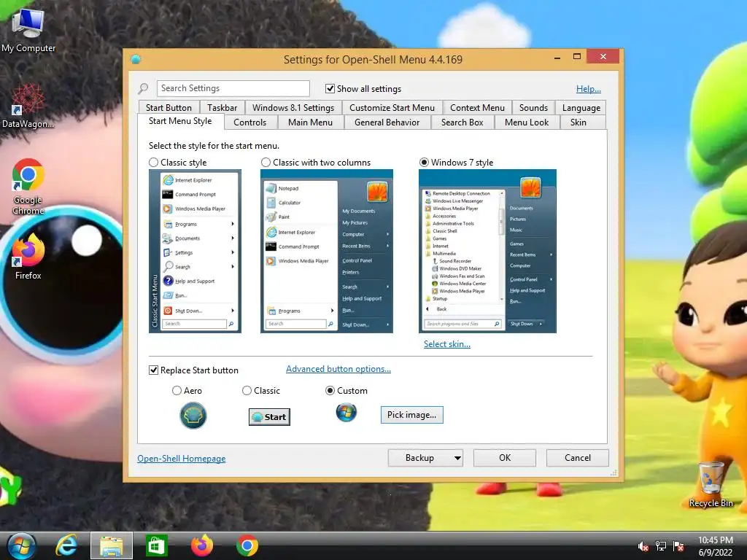Open the Windows 8.1 Settings tab

(293, 108)
